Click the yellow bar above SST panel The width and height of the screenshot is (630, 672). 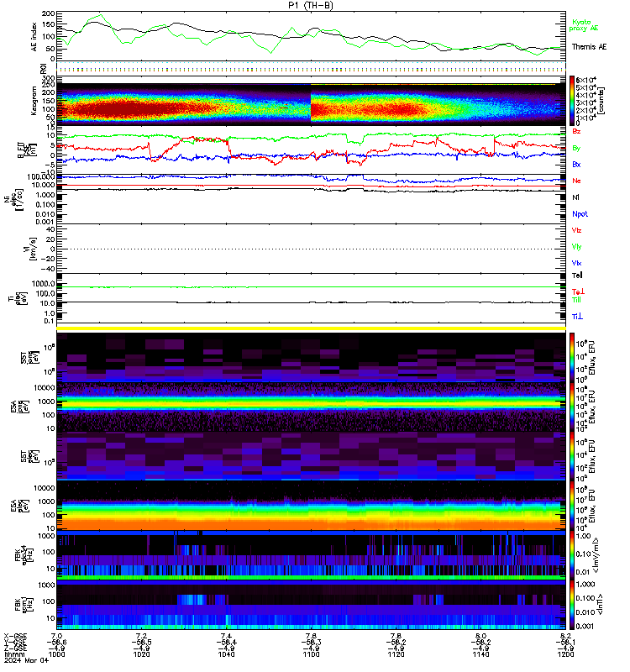tap(311, 328)
